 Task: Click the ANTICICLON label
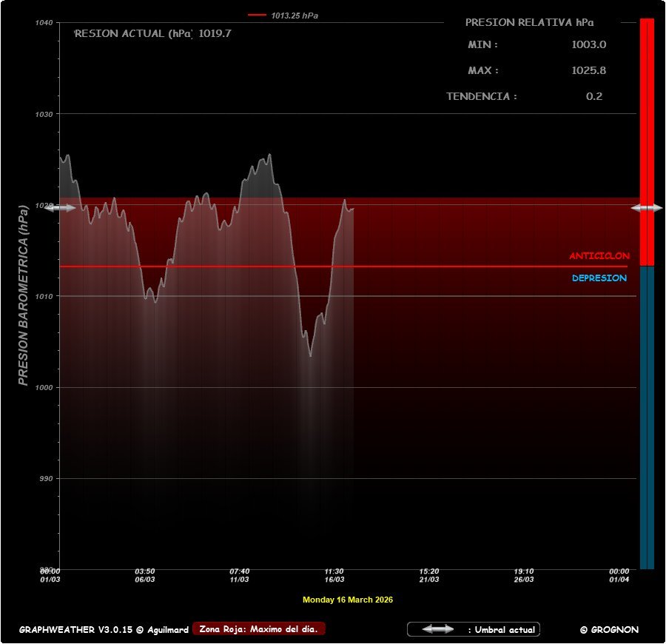click(599, 256)
